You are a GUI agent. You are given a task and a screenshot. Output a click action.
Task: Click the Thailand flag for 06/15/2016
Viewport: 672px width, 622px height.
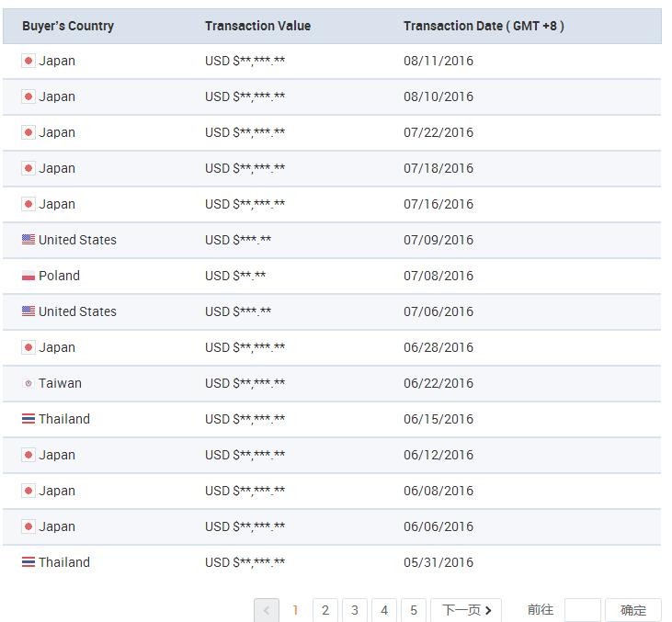28,419
